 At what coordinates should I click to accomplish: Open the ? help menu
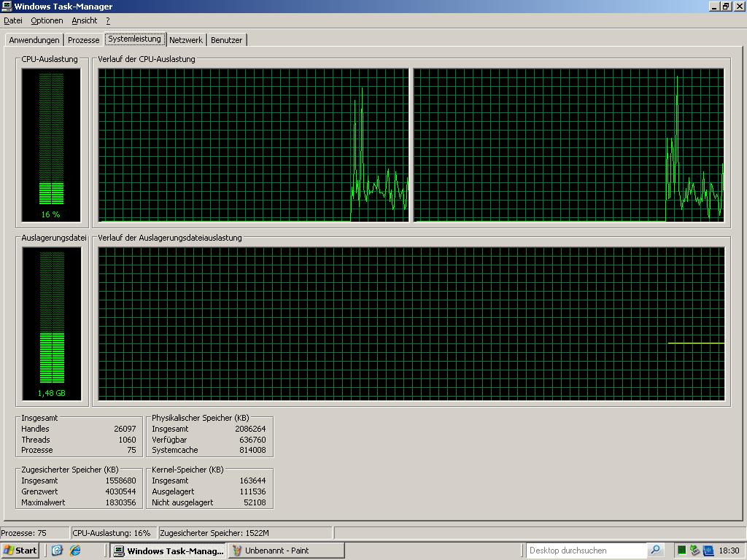108,20
